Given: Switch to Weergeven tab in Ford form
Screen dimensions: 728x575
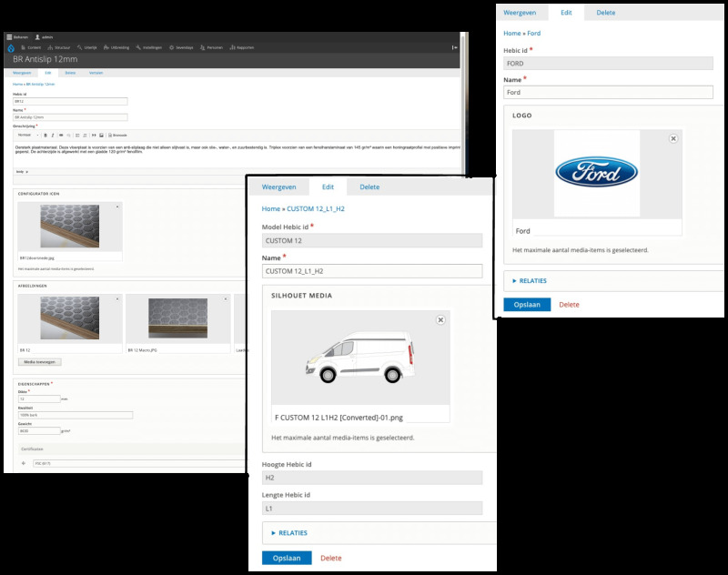Looking at the screenshot, I should tap(528, 14).
